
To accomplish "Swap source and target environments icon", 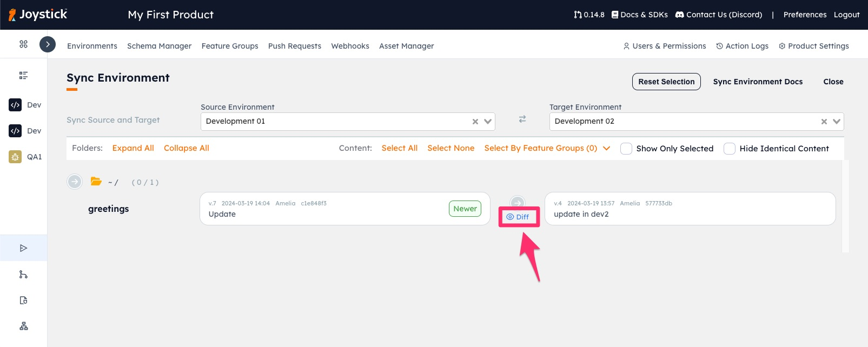I will (522, 119).
